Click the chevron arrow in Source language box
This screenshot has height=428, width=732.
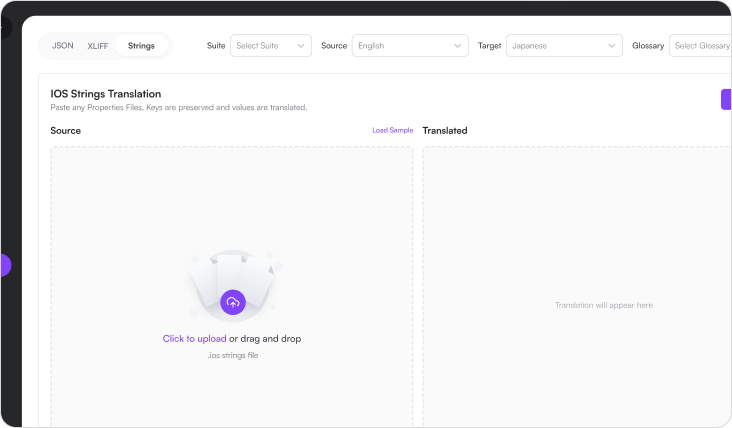(x=458, y=46)
